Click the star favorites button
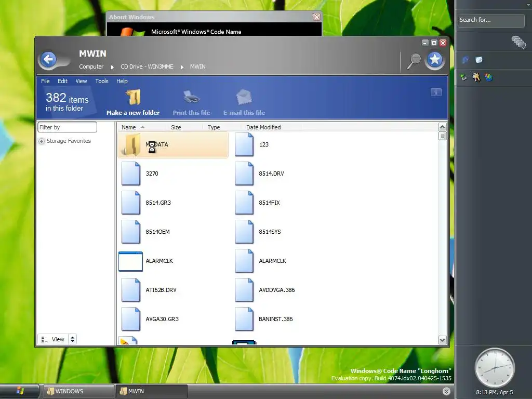Image resolution: width=532 pixels, height=399 pixels. coord(435,60)
